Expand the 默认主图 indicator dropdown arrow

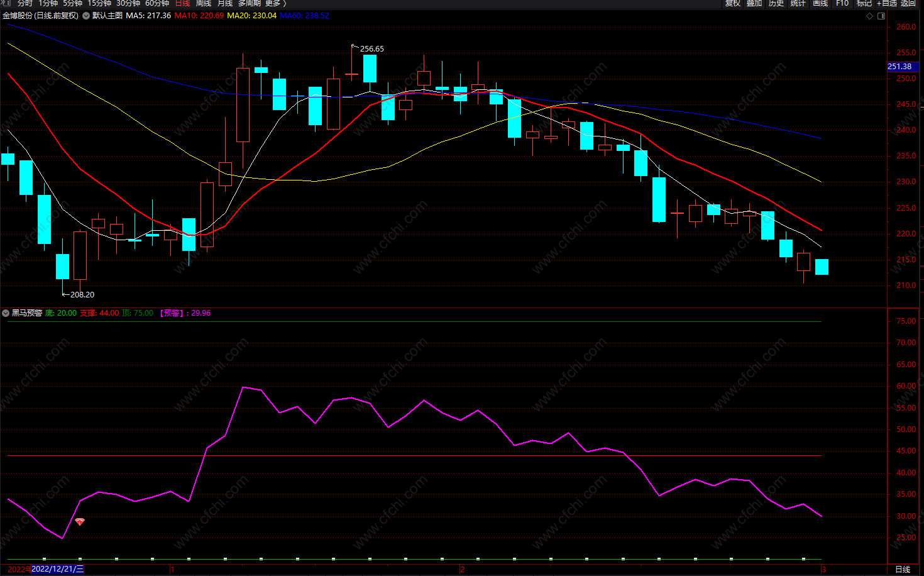[x=86, y=16]
